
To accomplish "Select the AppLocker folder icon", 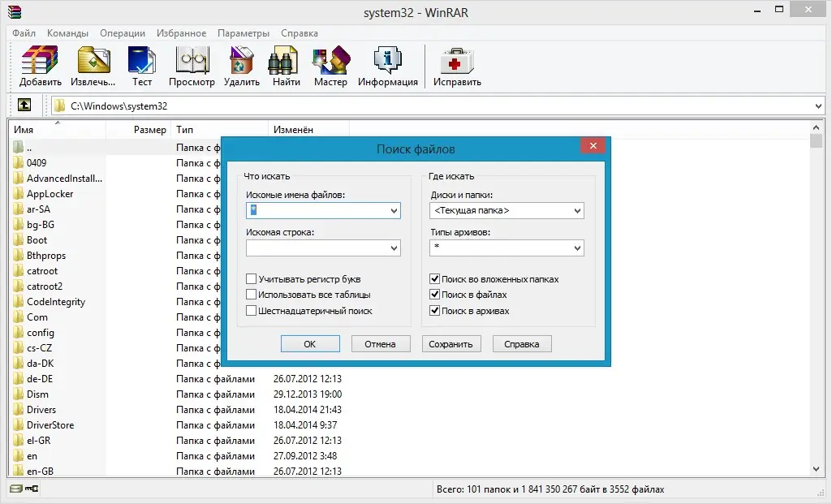I will pos(19,193).
